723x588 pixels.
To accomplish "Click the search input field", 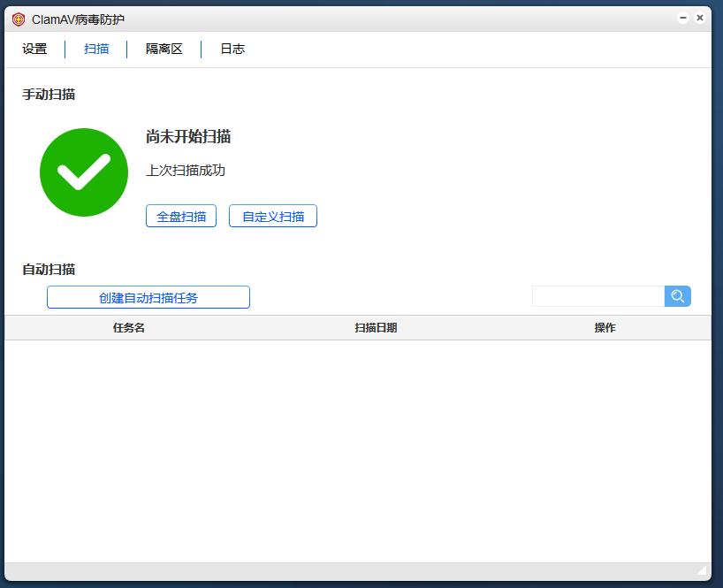I will pos(597,296).
